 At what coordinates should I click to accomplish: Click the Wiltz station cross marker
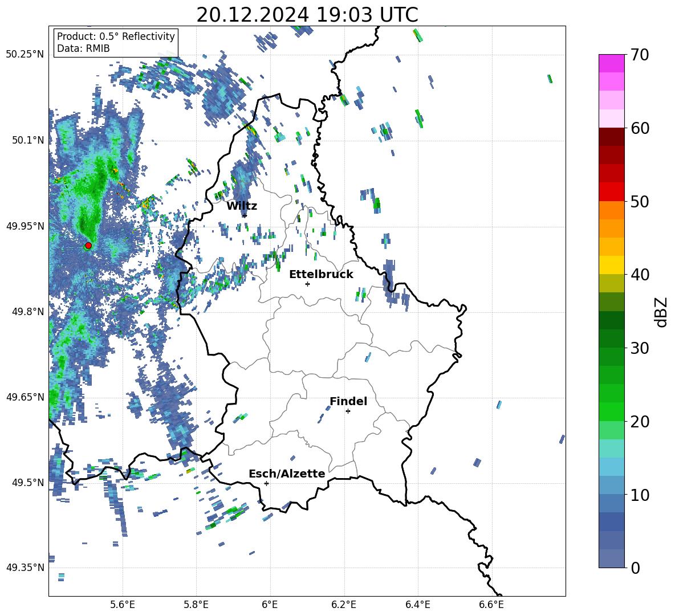point(245,215)
